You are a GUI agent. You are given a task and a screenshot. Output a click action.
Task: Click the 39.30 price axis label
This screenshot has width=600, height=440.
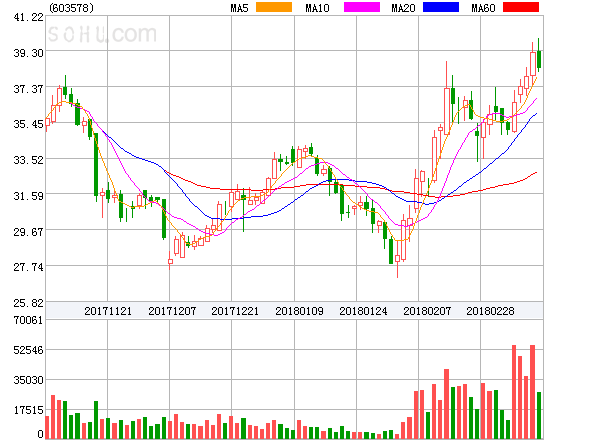[28, 53]
